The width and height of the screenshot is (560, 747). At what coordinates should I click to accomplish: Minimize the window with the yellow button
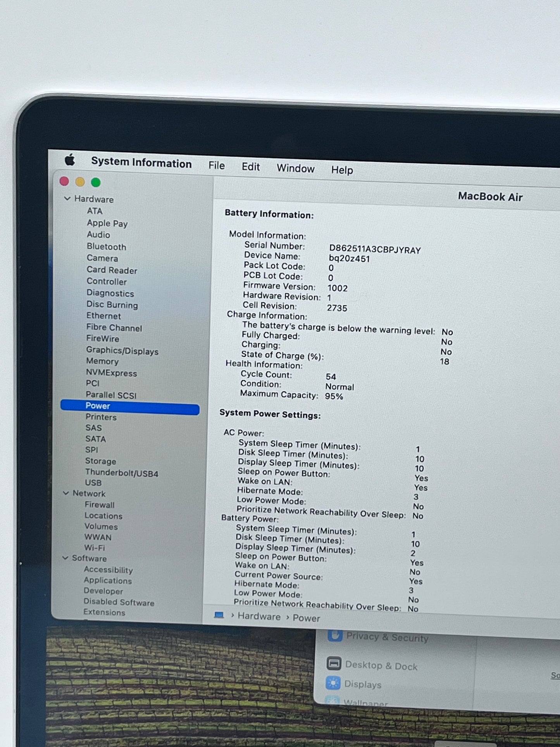(x=80, y=182)
